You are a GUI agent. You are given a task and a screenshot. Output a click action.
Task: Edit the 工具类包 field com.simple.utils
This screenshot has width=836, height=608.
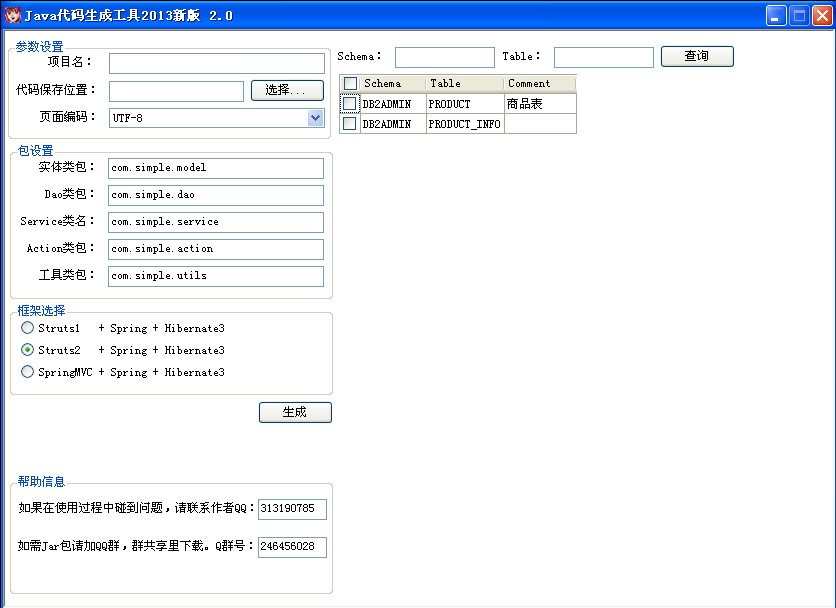click(216, 276)
